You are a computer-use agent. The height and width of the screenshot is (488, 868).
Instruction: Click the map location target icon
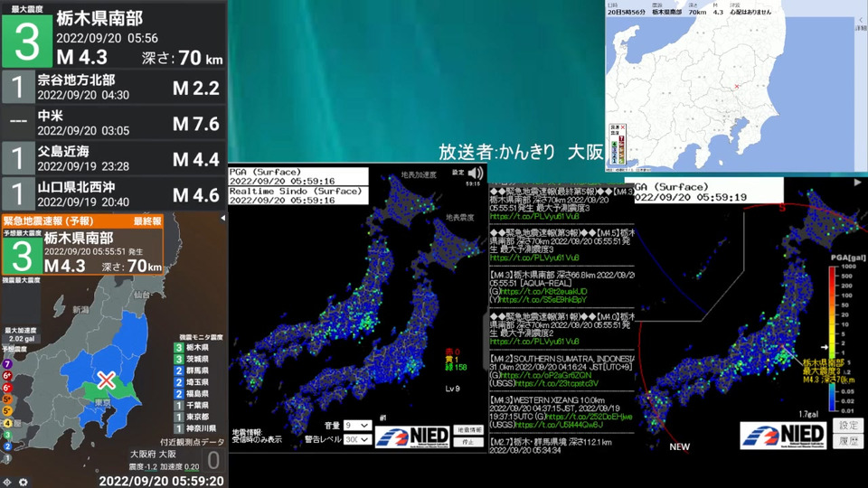(7, 482)
